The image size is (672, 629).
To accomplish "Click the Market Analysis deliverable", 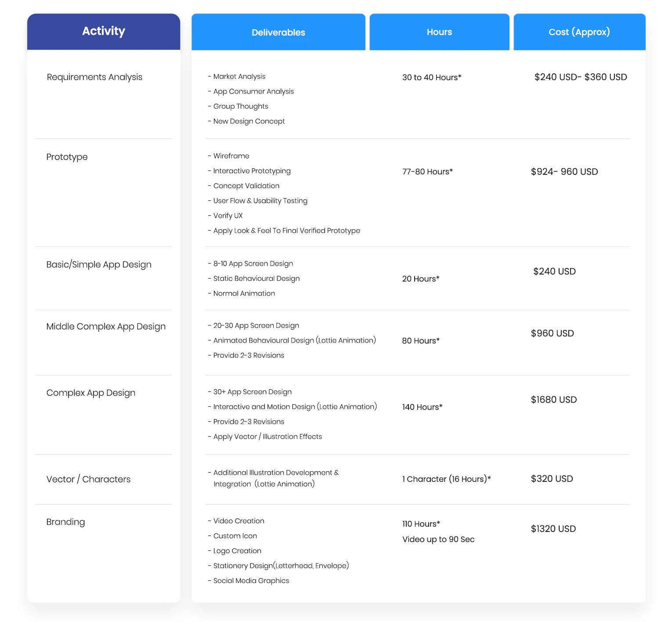I will (239, 77).
